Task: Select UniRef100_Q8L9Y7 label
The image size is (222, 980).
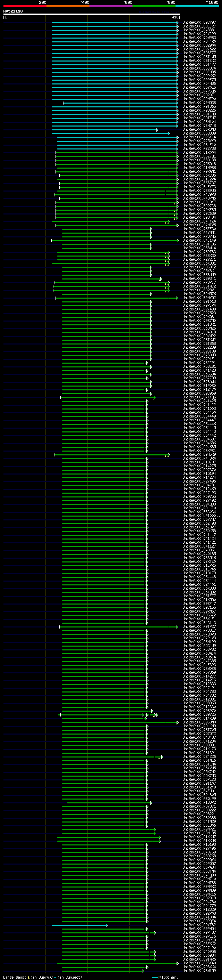Action: [x=199, y=202]
